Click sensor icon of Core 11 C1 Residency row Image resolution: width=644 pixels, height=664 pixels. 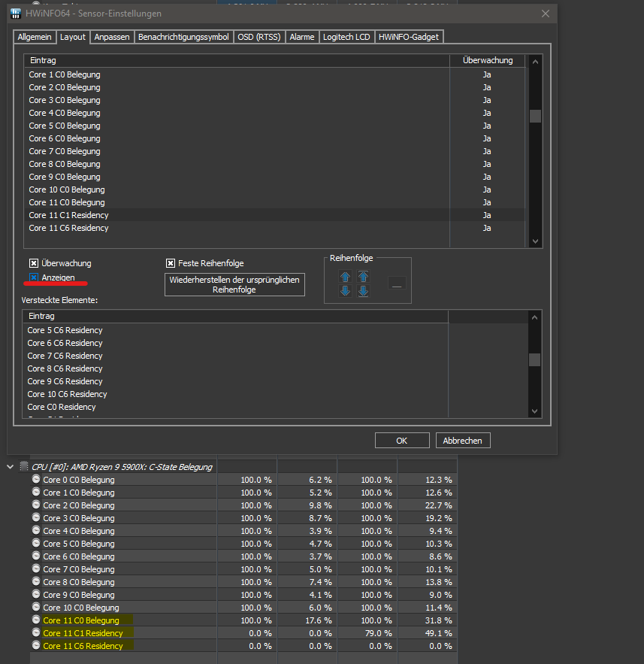[36, 632]
